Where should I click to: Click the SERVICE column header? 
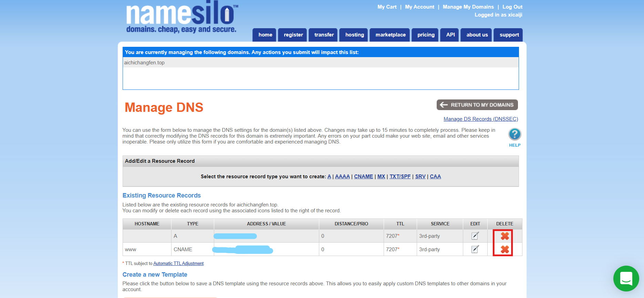440,224
